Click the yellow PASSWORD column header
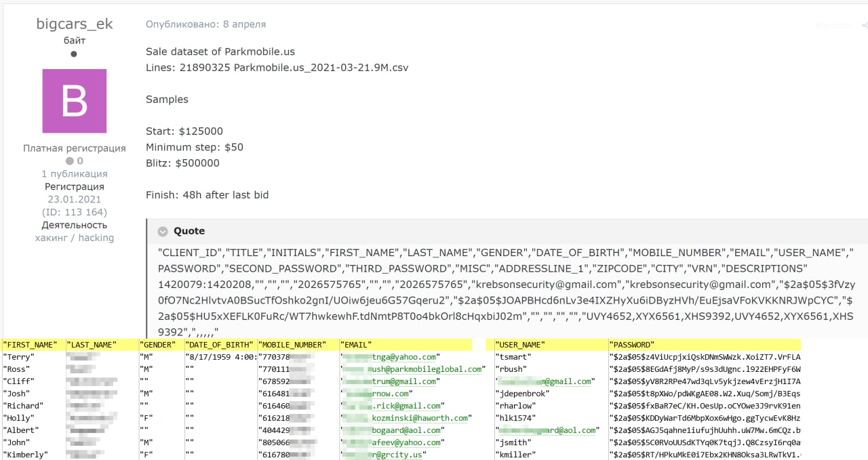Image resolution: width=868 pixels, height=460 pixels. click(x=631, y=345)
